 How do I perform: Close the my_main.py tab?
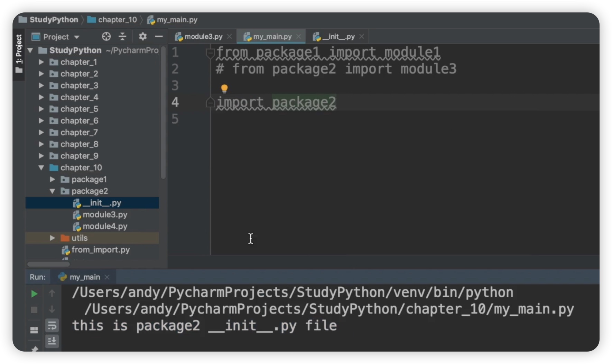pyautogui.click(x=298, y=36)
